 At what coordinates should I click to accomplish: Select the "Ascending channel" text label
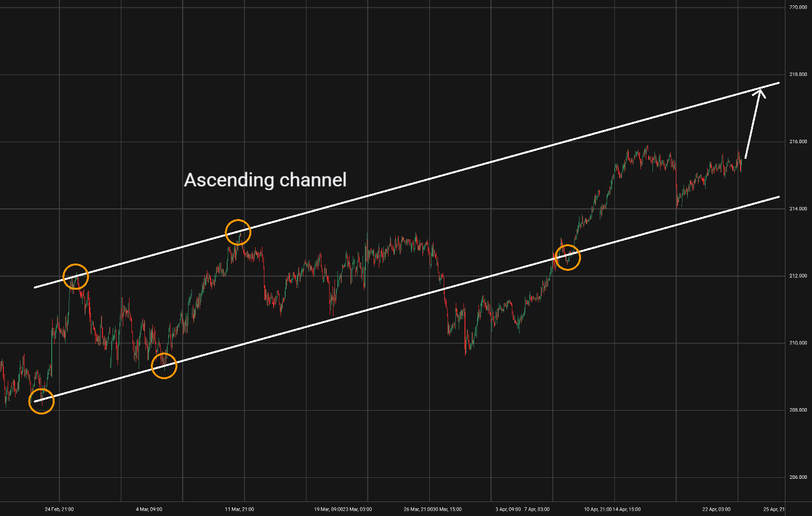click(x=265, y=180)
